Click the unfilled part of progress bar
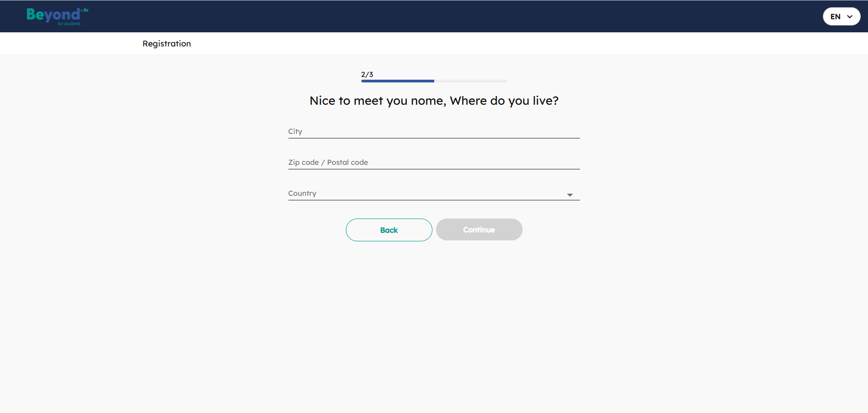This screenshot has height=413, width=868. (470, 81)
